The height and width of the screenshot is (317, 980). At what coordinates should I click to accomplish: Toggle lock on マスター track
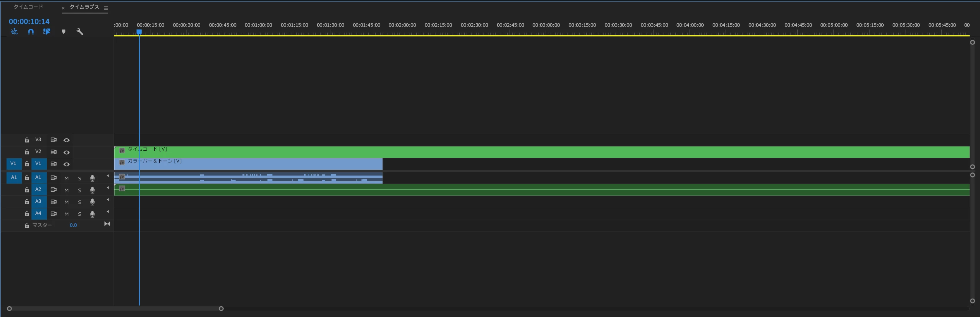(x=27, y=225)
